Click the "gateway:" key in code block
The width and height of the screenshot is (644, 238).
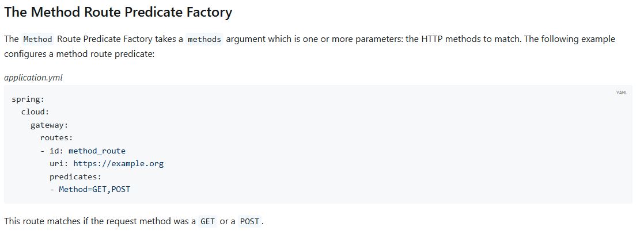49,125
